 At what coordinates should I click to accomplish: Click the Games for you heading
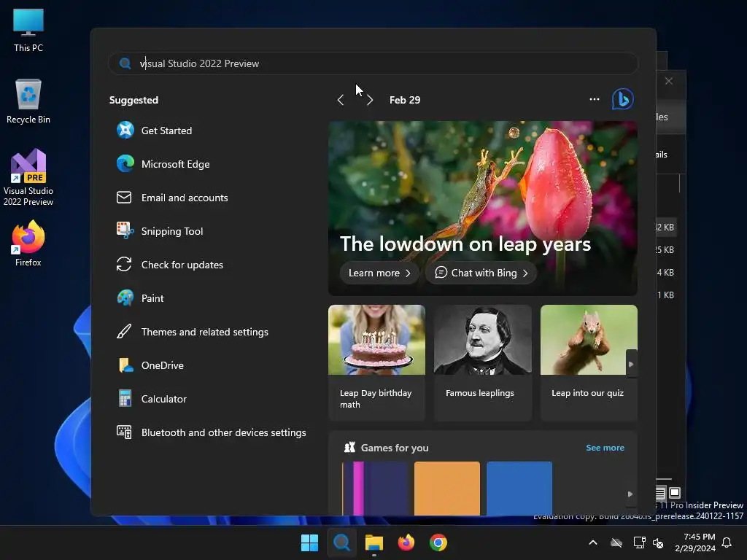coord(395,448)
